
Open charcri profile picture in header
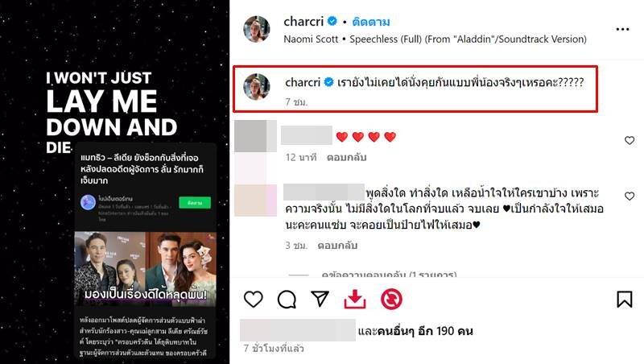tap(257, 29)
